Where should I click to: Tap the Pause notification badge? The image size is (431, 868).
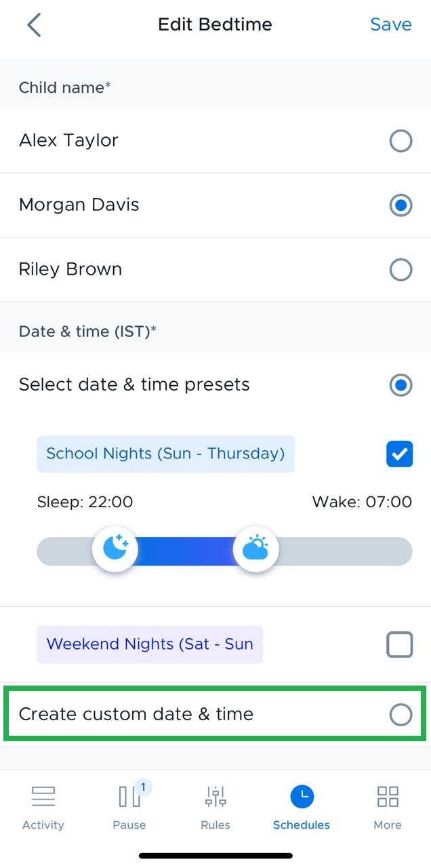(143, 787)
